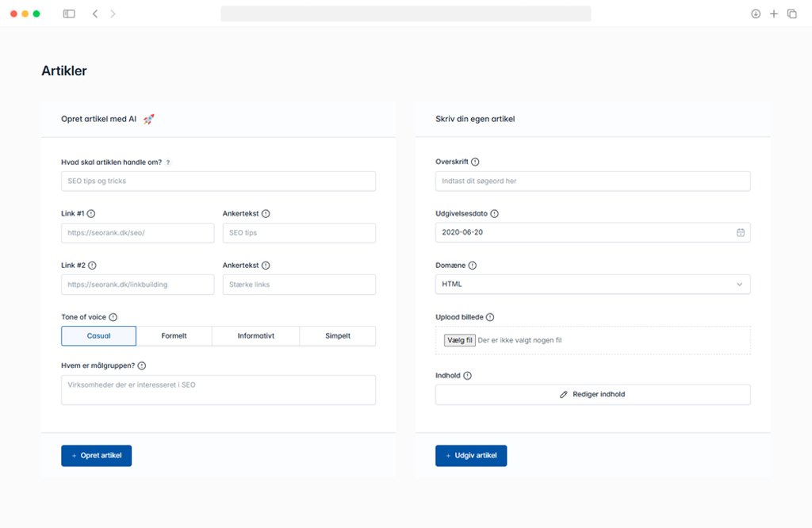Click the Rediger indhold button
Image resolution: width=812 pixels, height=528 pixels.
pyautogui.click(x=592, y=394)
